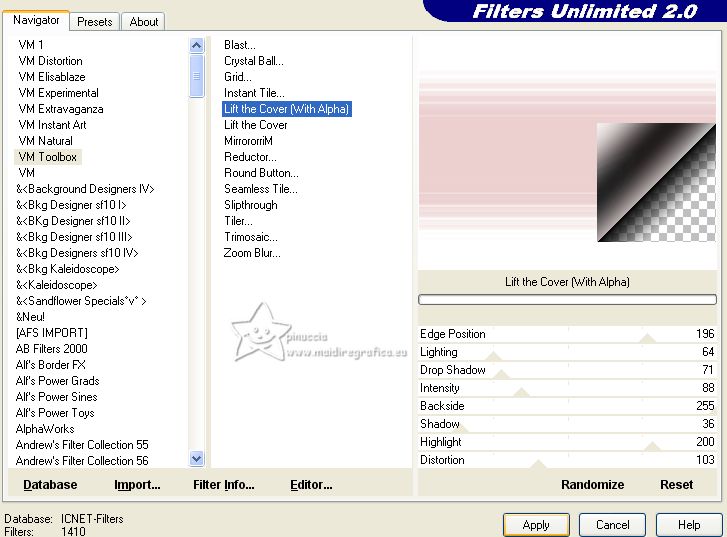Select Alf's Power Toys category
The height and width of the screenshot is (537, 727).
coord(55,413)
